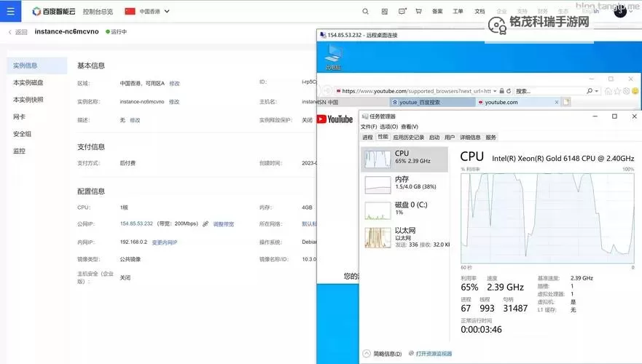Viewport: 642px width, 364px height.
Task: Switch to 进程 tab in Task Manager
Action: tap(367, 138)
